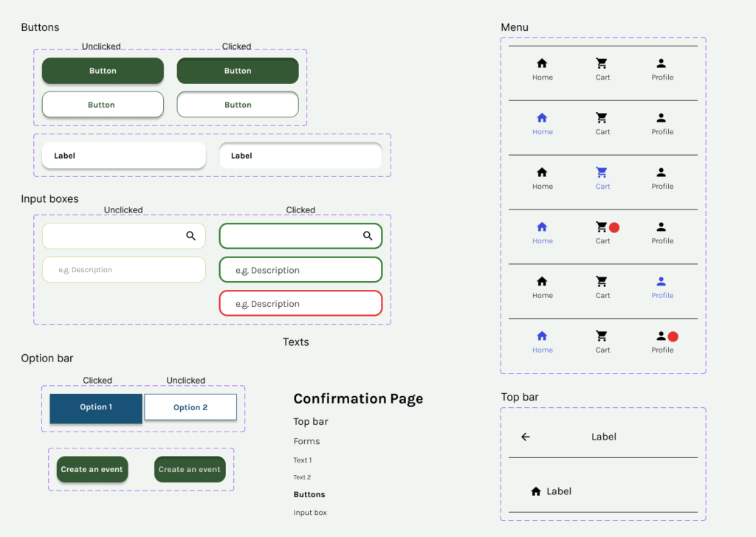Click the home icon beside the top bar Label
The image size is (756, 537).
536,491
